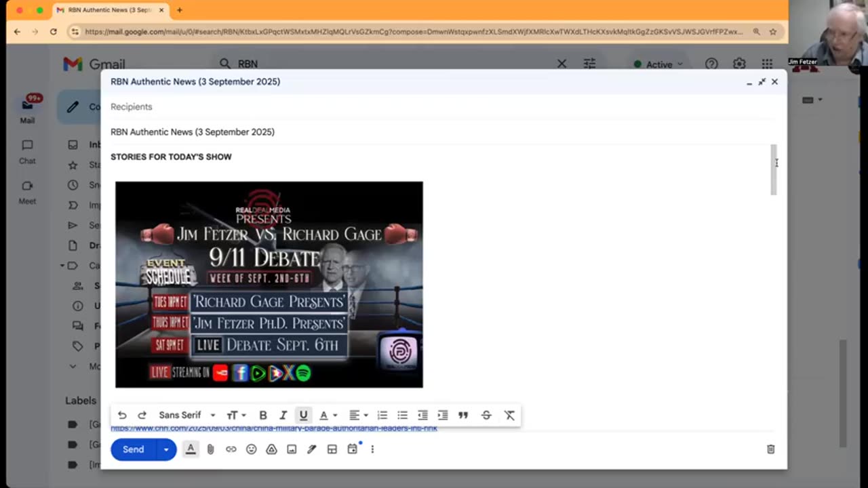Click the debate banner image in email
The width and height of the screenshot is (868, 488).
point(269,285)
